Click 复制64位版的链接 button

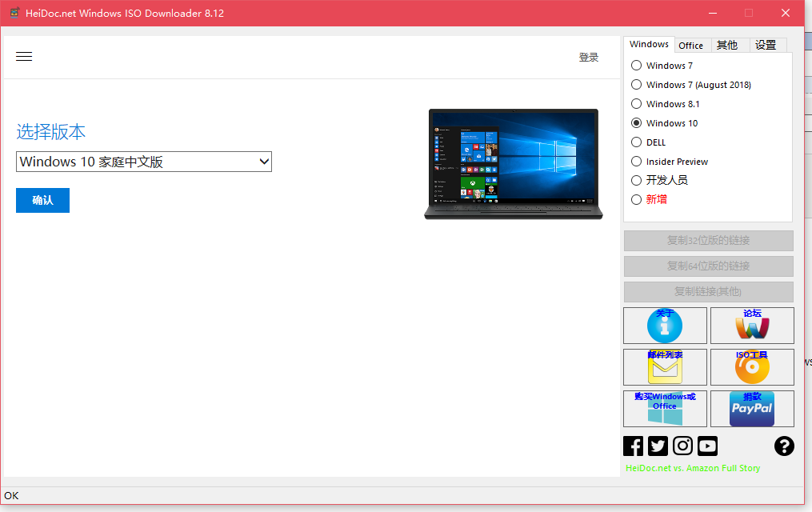tap(709, 266)
